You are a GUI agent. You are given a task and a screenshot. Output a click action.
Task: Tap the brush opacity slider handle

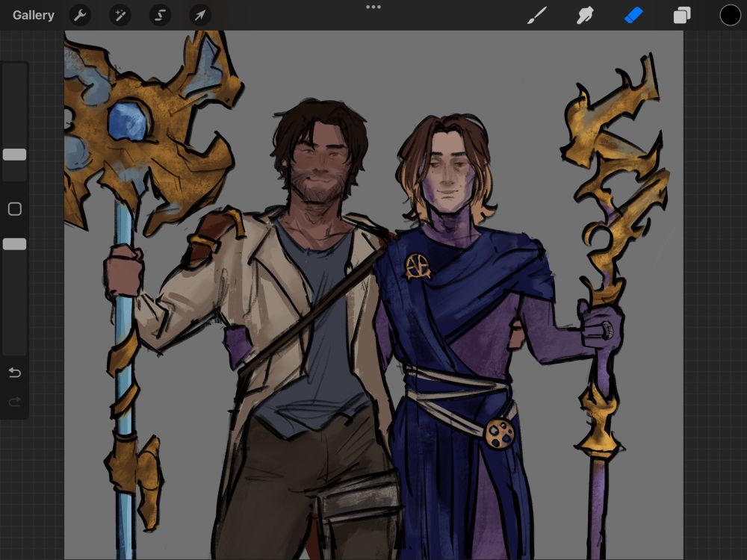(x=15, y=244)
